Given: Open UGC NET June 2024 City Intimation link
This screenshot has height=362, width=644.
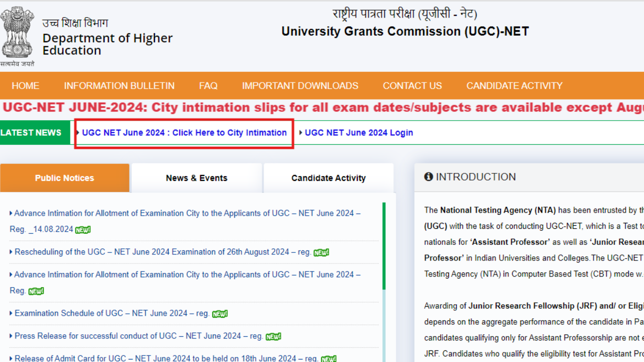Looking at the screenshot, I should tap(184, 133).
